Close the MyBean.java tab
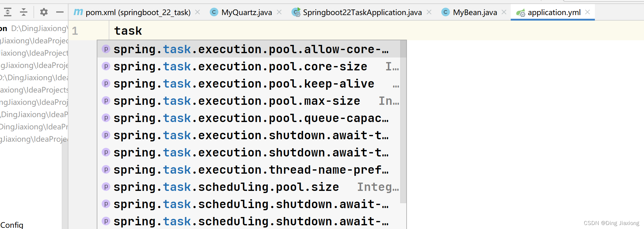 point(504,12)
